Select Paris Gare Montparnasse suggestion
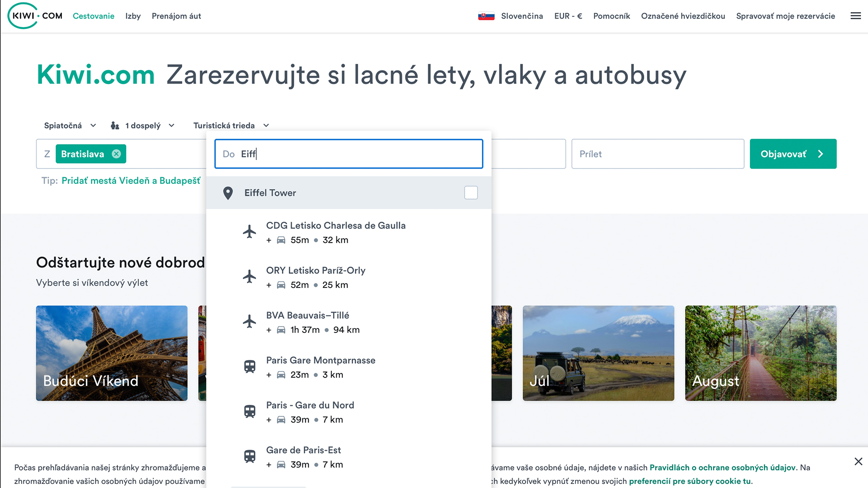Viewport: 868px width, 488px height. coord(349,367)
